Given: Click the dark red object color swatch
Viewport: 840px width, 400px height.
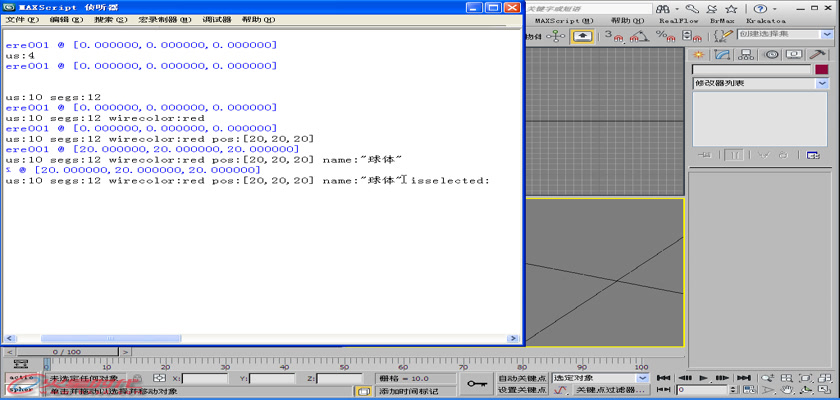Looking at the screenshot, I should pos(821,69).
